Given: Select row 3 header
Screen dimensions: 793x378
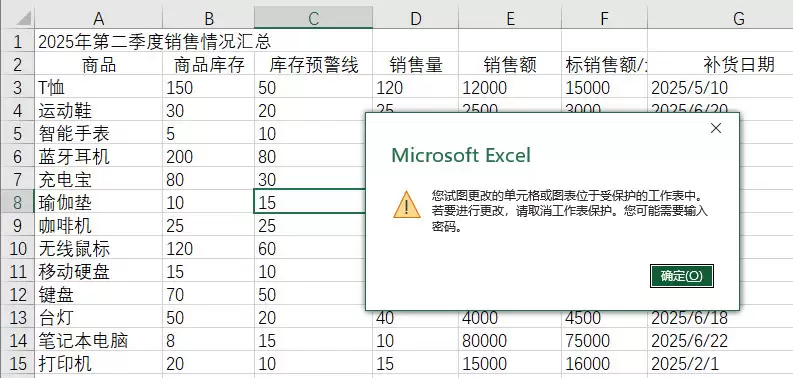Looking at the screenshot, I should point(17,88).
